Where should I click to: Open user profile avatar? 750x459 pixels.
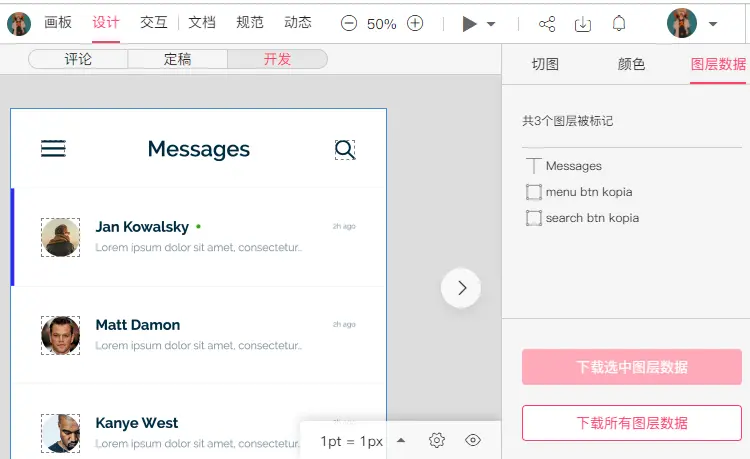pyautogui.click(x=682, y=23)
